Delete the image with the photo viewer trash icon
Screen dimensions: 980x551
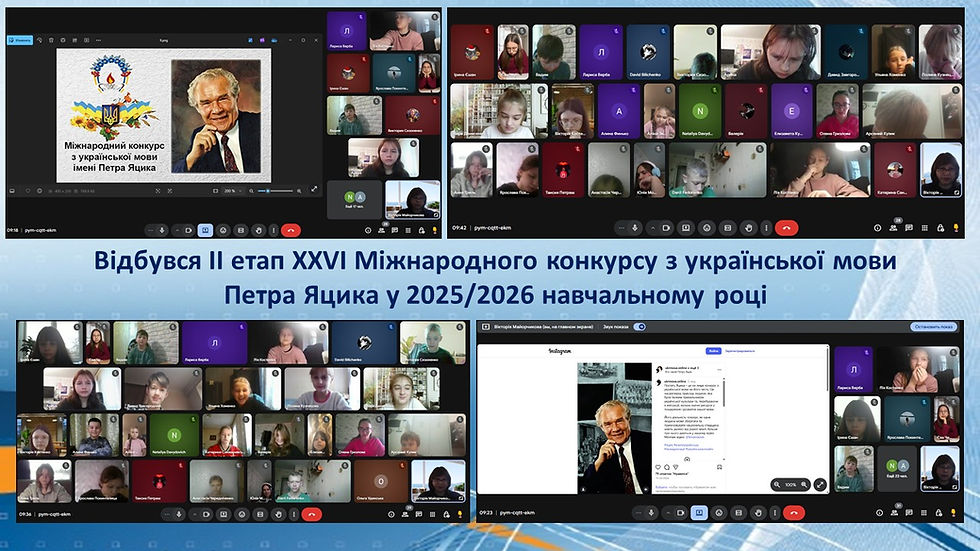(x=51, y=40)
